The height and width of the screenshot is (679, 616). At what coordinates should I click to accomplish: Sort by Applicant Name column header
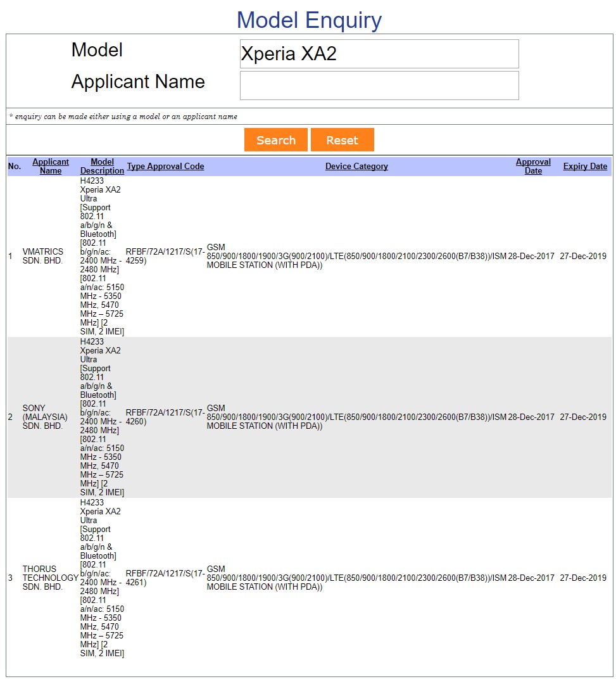51,166
